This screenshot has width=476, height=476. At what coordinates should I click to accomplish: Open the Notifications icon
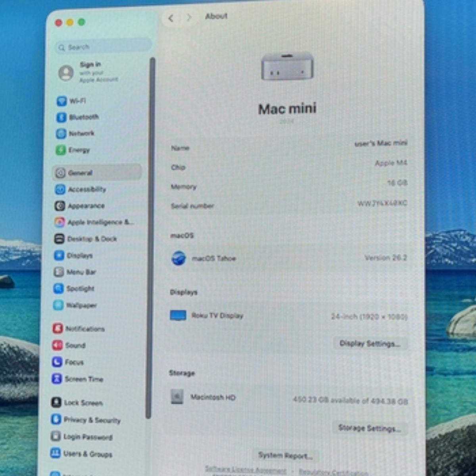tap(58, 328)
